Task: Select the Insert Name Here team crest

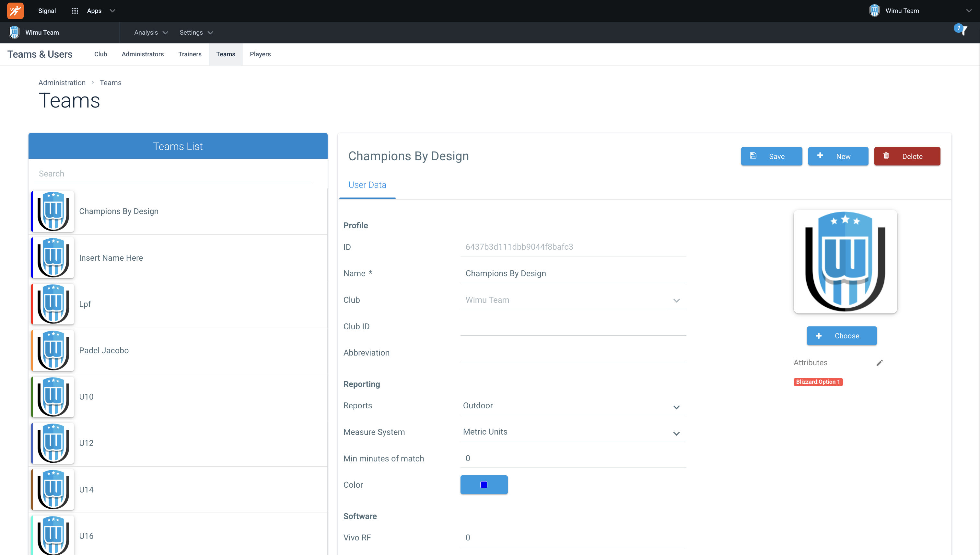Action: (x=53, y=258)
